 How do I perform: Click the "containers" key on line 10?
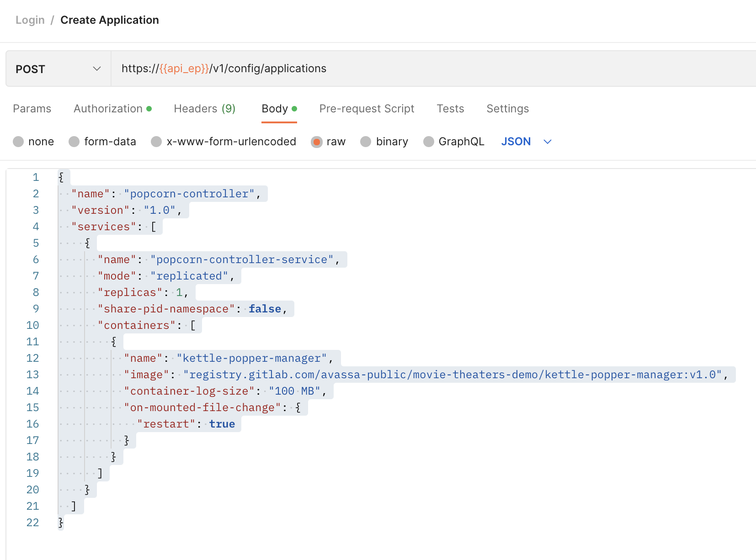point(137,325)
